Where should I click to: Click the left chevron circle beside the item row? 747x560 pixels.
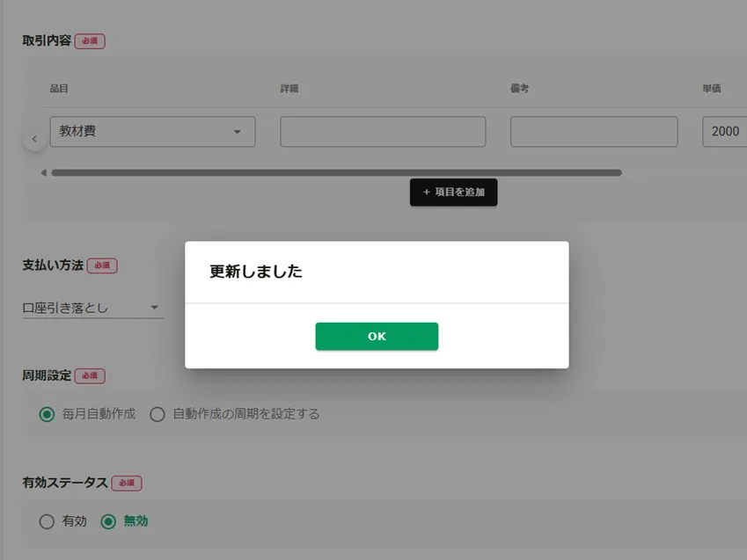click(34, 139)
